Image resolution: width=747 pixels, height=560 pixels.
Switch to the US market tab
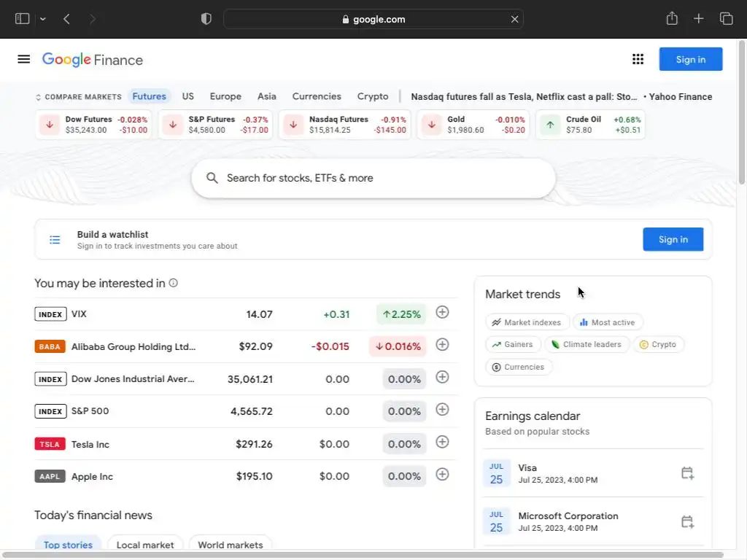[x=187, y=96]
